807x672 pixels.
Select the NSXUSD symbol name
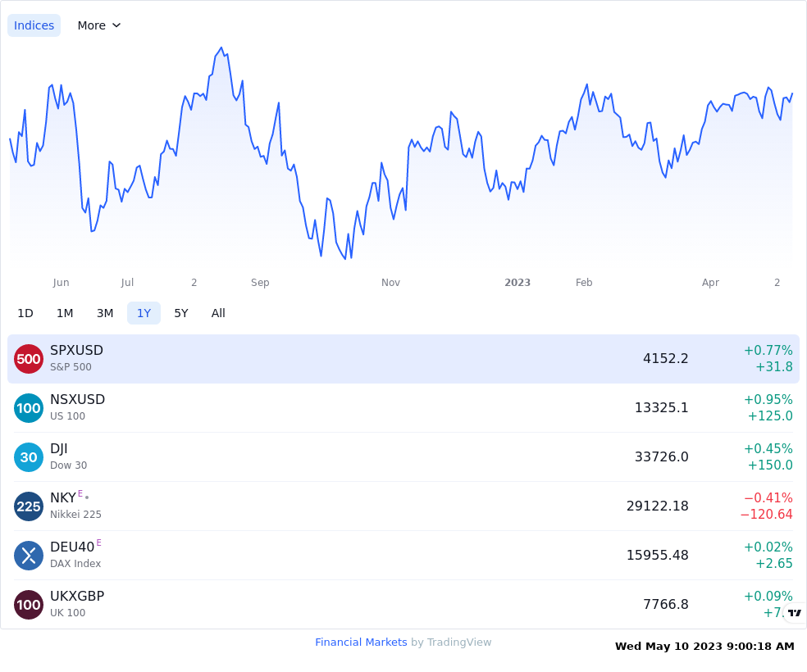coord(78,399)
